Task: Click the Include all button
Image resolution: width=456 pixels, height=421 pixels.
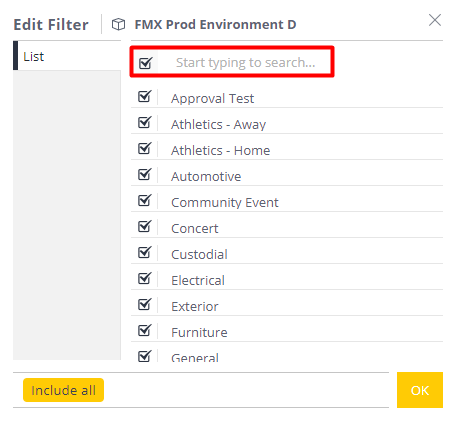Action: pos(63,390)
